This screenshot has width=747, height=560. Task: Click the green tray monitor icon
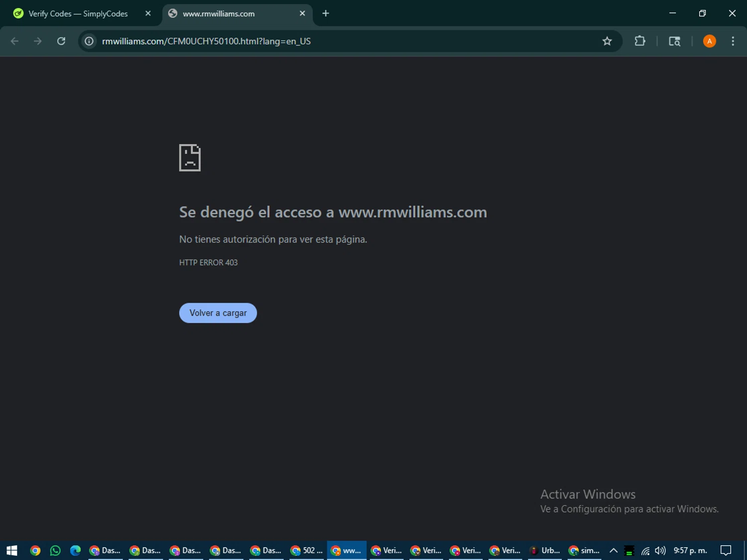click(x=629, y=551)
